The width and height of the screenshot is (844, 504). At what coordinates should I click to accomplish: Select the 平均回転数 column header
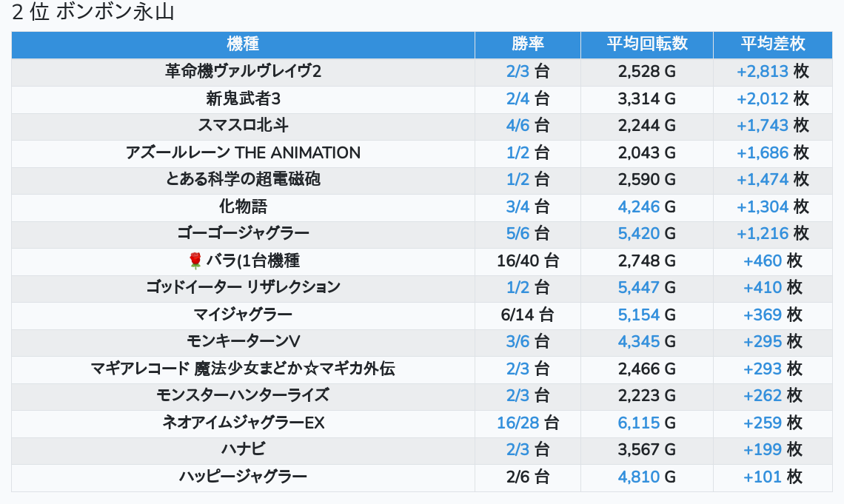point(646,44)
